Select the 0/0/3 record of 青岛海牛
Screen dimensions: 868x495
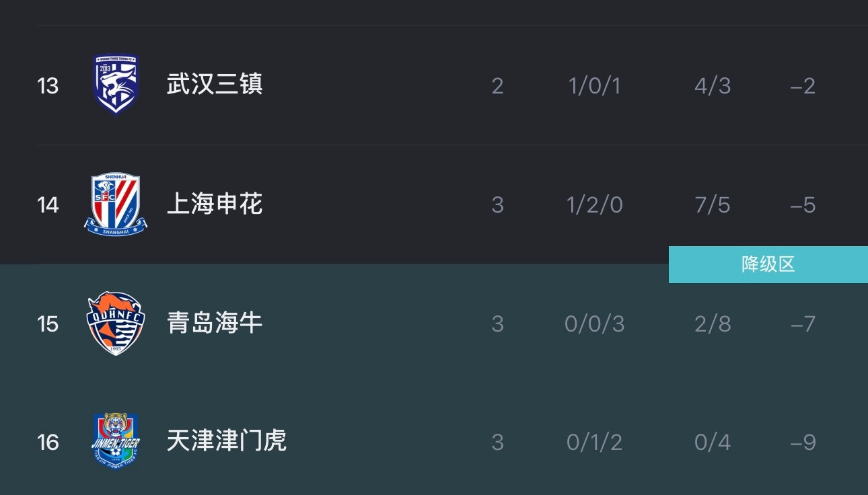coord(594,323)
